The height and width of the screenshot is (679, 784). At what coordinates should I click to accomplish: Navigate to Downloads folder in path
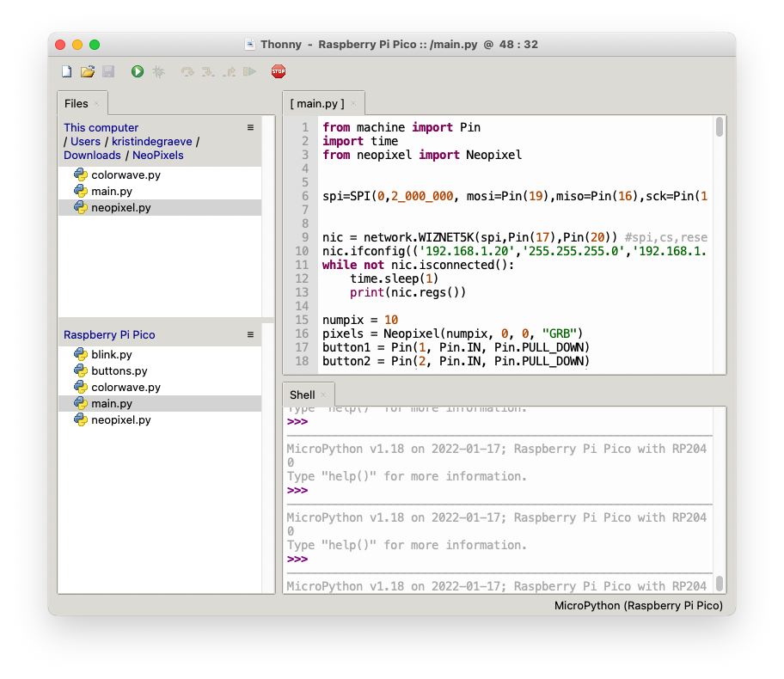pos(93,155)
